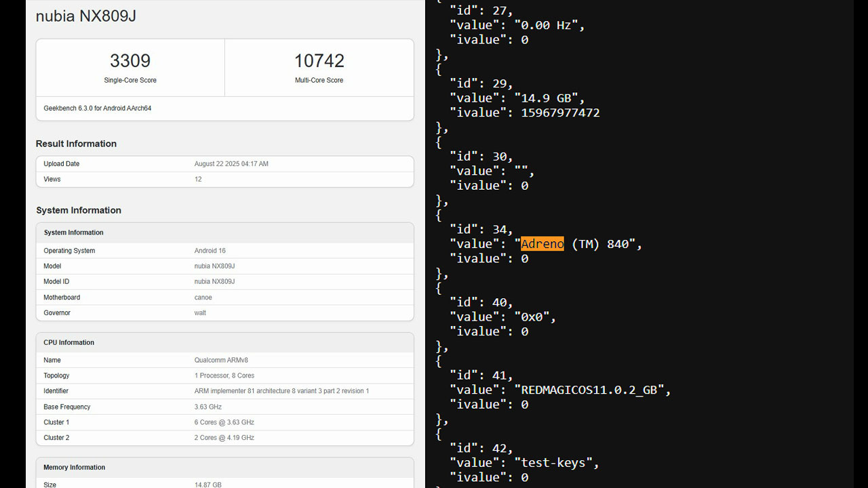Select the Motherboard canoe row
The image size is (868, 488).
(x=224, y=298)
